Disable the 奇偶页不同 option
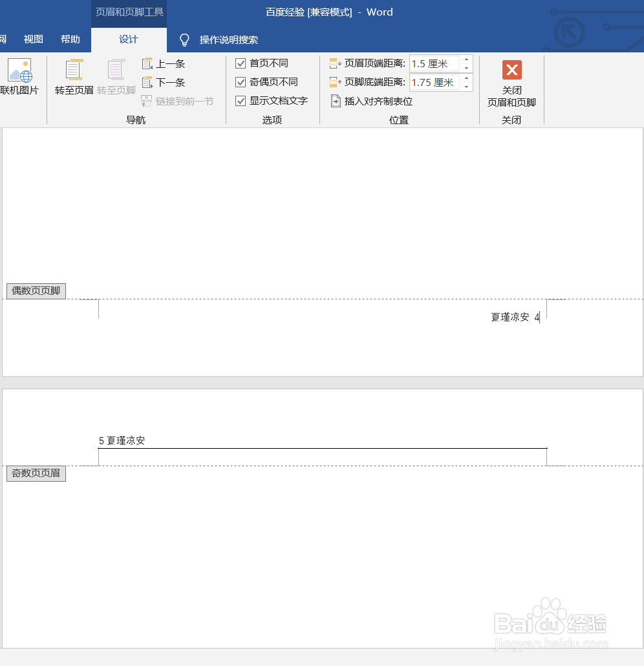This screenshot has width=644, height=666. click(240, 82)
